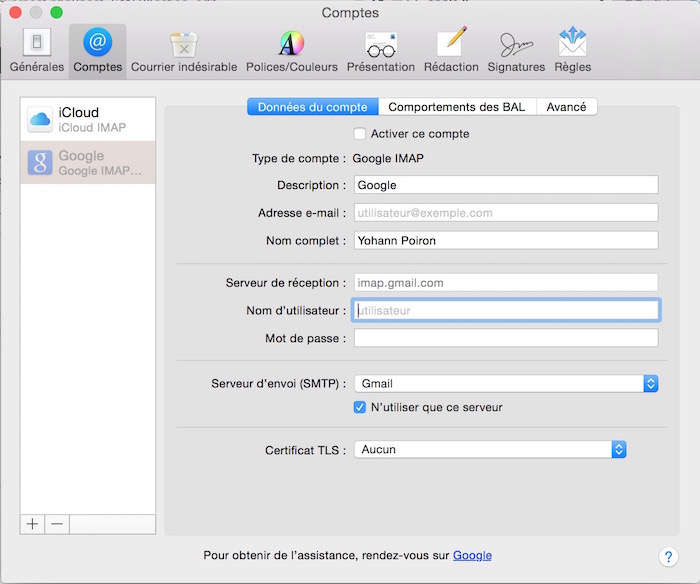Add a new account with plus button
The height and width of the screenshot is (584, 700).
click(32, 524)
